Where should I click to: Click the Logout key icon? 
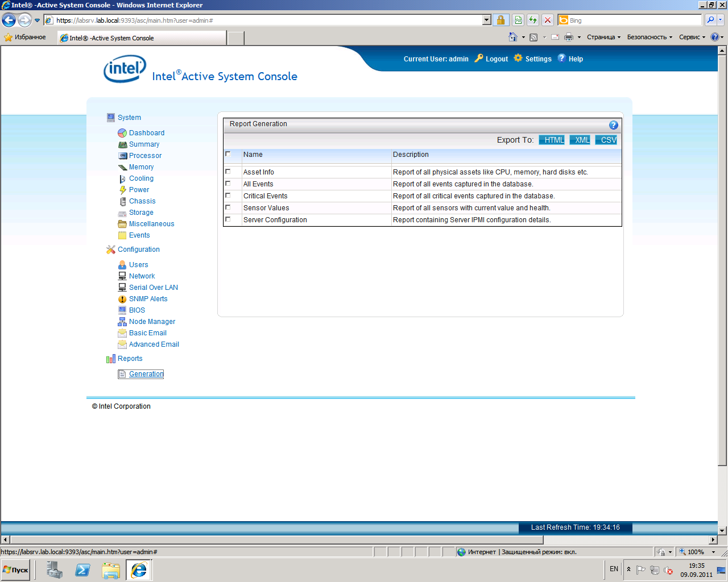click(x=478, y=58)
